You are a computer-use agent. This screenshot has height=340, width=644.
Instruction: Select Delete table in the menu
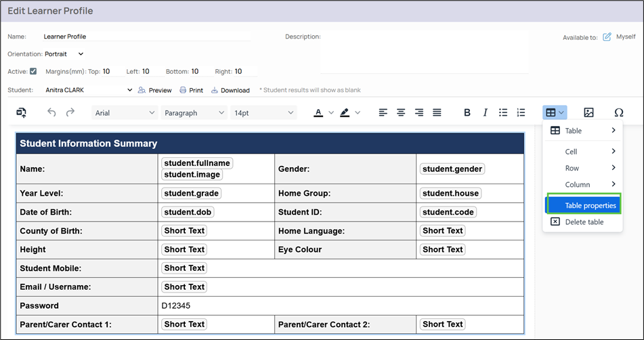point(584,221)
